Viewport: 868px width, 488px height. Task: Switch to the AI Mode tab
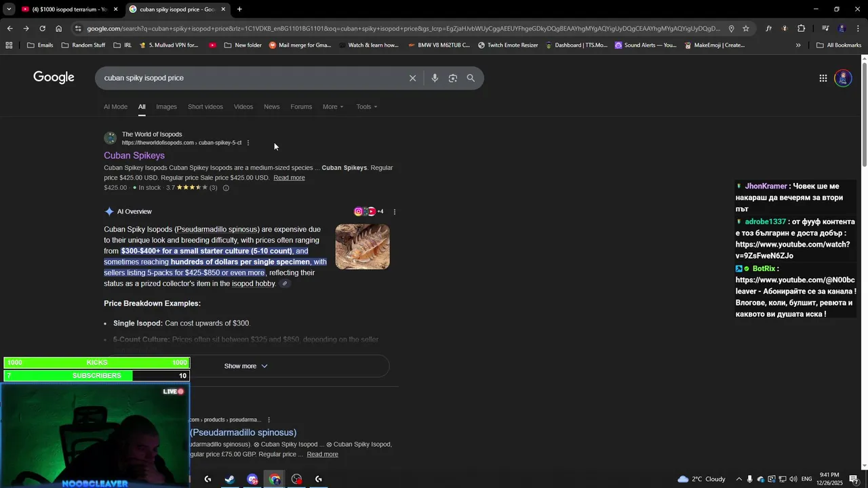[x=115, y=106]
